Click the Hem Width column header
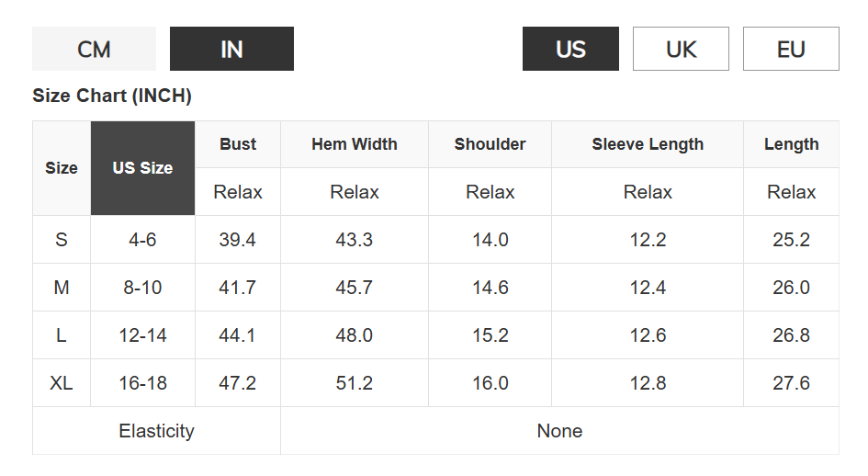Image resolution: width=868 pixels, height=476 pixels. (355, 144)
